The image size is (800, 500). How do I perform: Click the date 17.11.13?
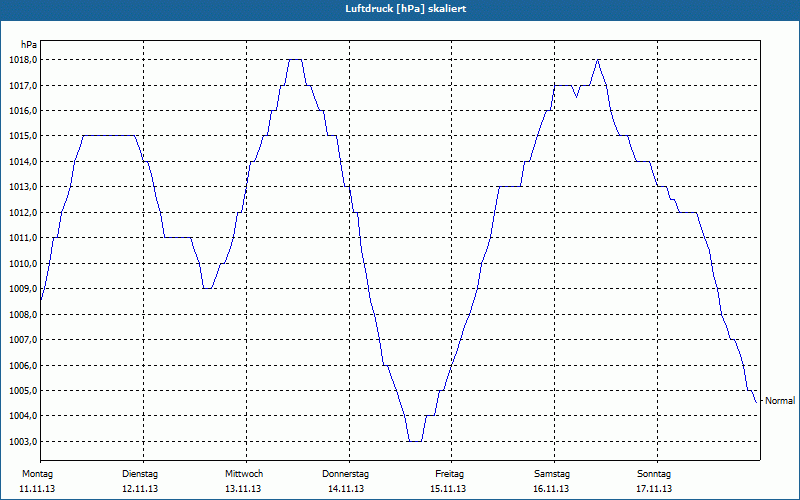tap(654, 489)
